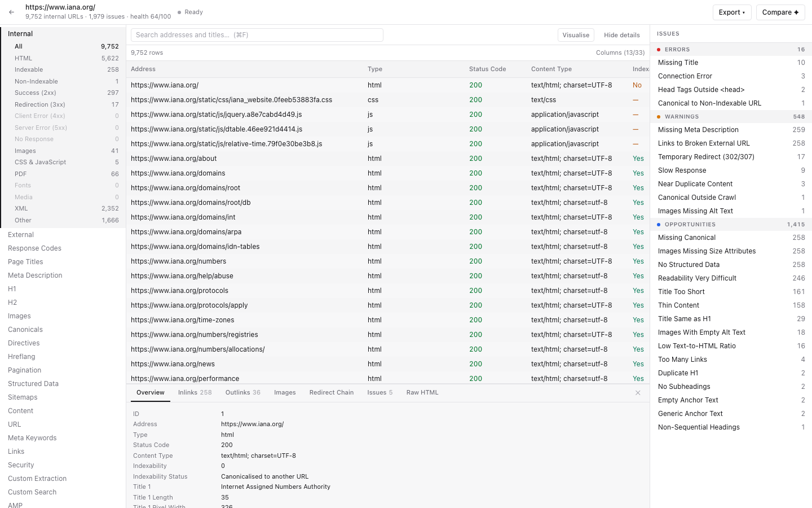The width and height of the screenshot is (812, 508).
Task: Select Links to Broken External URL issue
Action: tap(731, 143)
